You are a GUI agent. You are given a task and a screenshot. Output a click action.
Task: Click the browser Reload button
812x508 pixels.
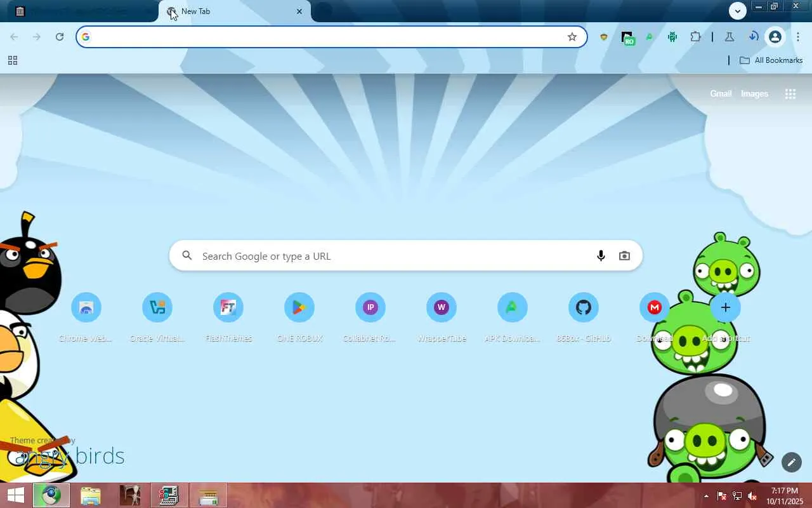point(60,37)
